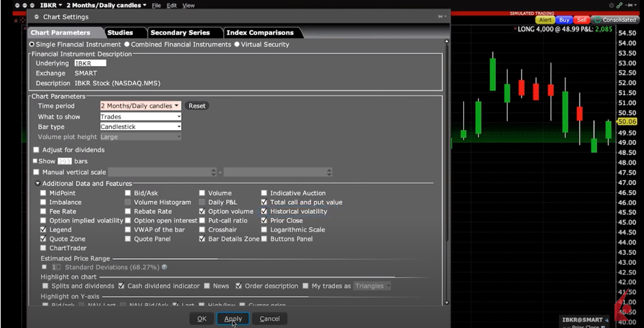
Task: Click the blue Buy button
Action: (564, 20)
